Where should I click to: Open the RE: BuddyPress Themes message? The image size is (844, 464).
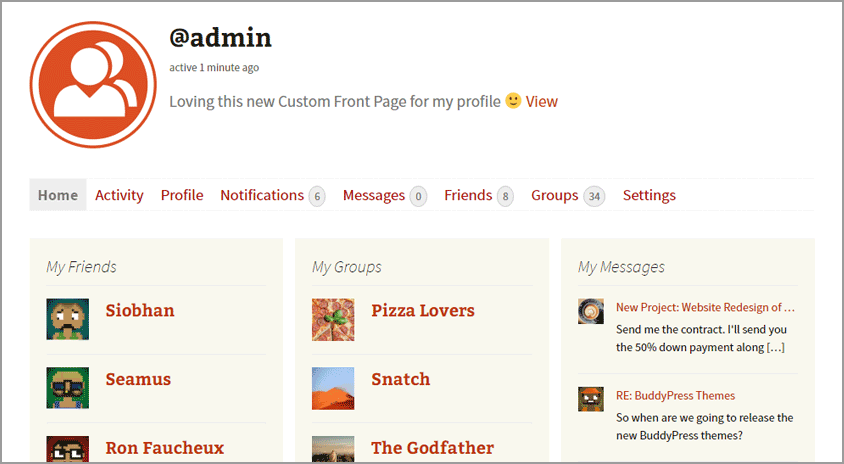(675, 395)
